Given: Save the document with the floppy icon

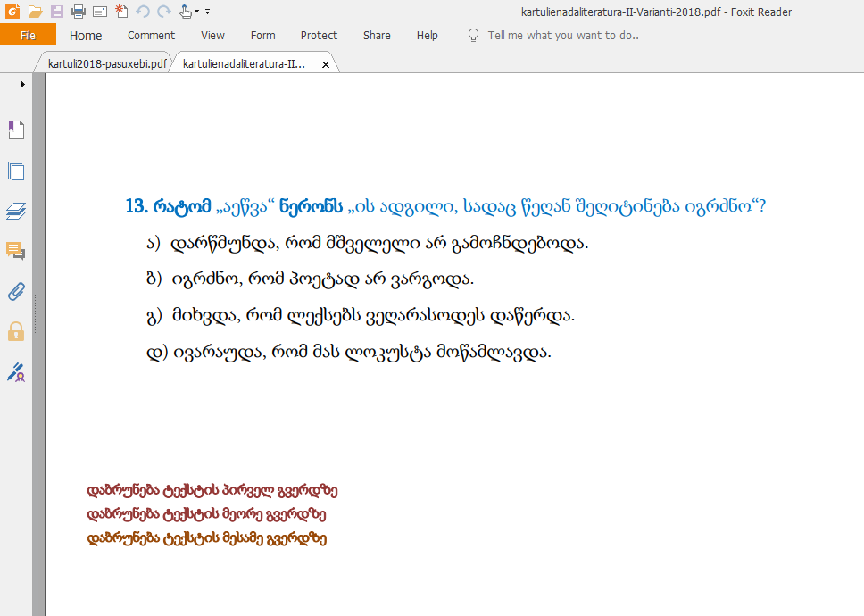Looking at the screenshot, I should pos(57,11).
